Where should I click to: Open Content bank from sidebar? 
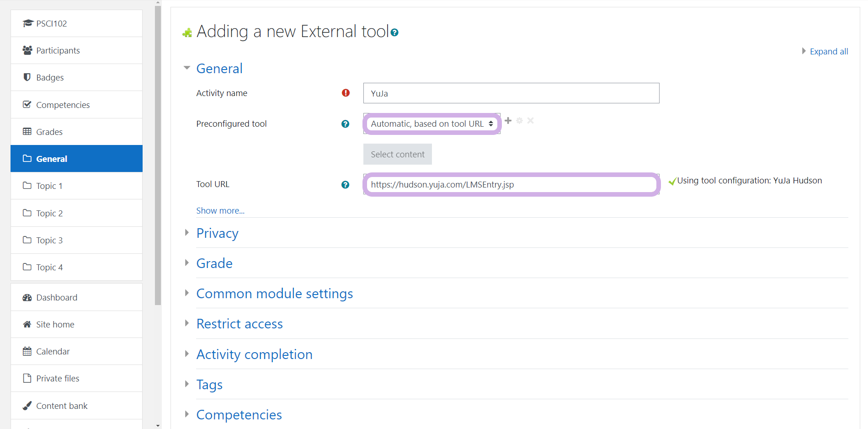62,406
